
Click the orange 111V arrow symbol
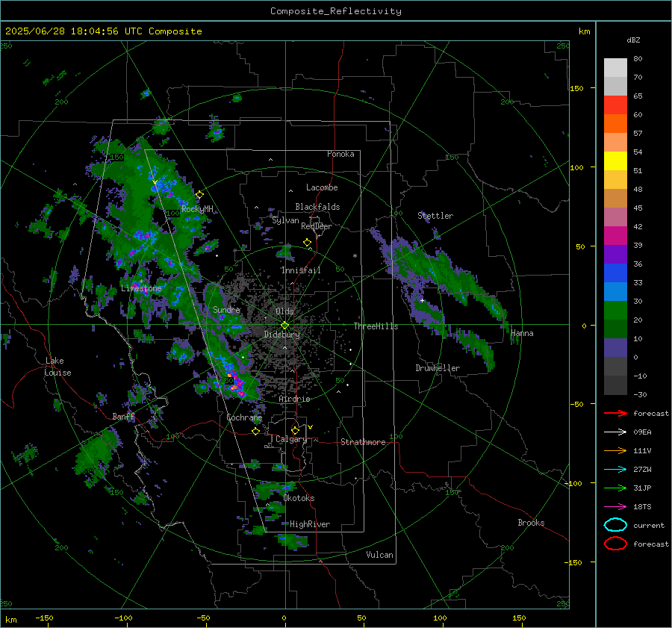(x=615, y=450)
